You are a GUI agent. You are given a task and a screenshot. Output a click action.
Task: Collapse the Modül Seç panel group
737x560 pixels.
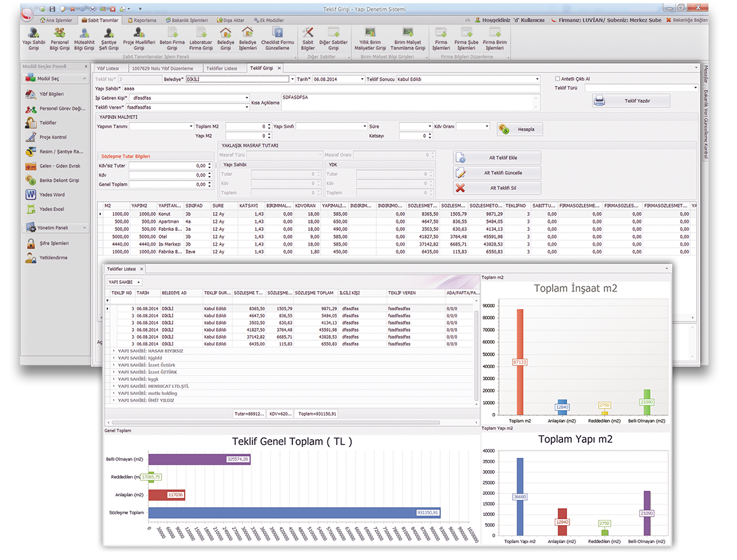pyautogui.click(x=85, y=79)
